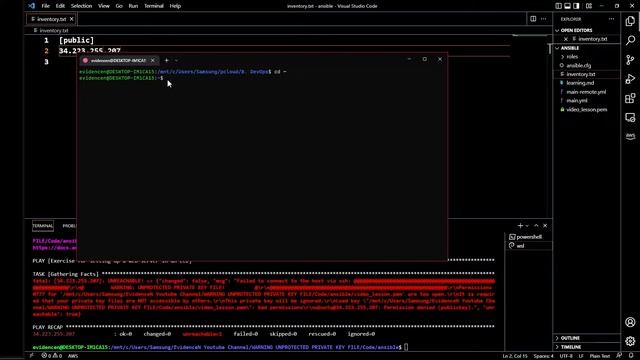This screenshot has width=640, height=360.
Task: Open the File menu
Action: [45, 6]
